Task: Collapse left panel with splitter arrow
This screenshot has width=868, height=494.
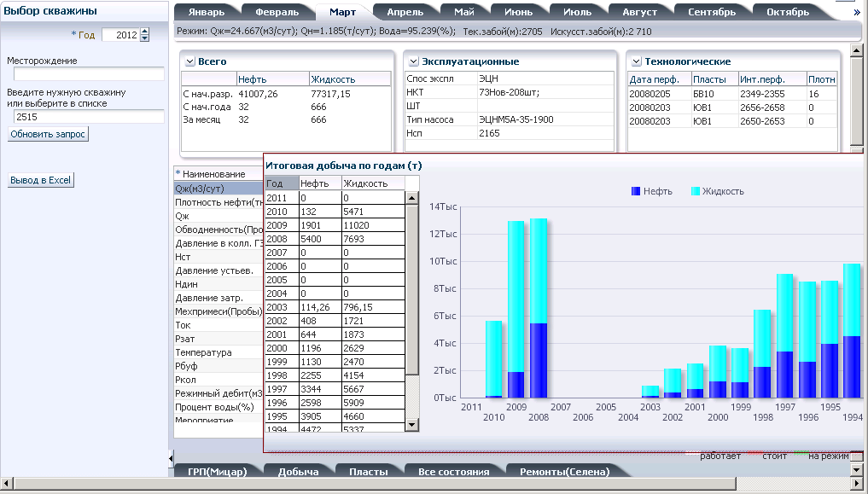Action: [x=171, y=458]
